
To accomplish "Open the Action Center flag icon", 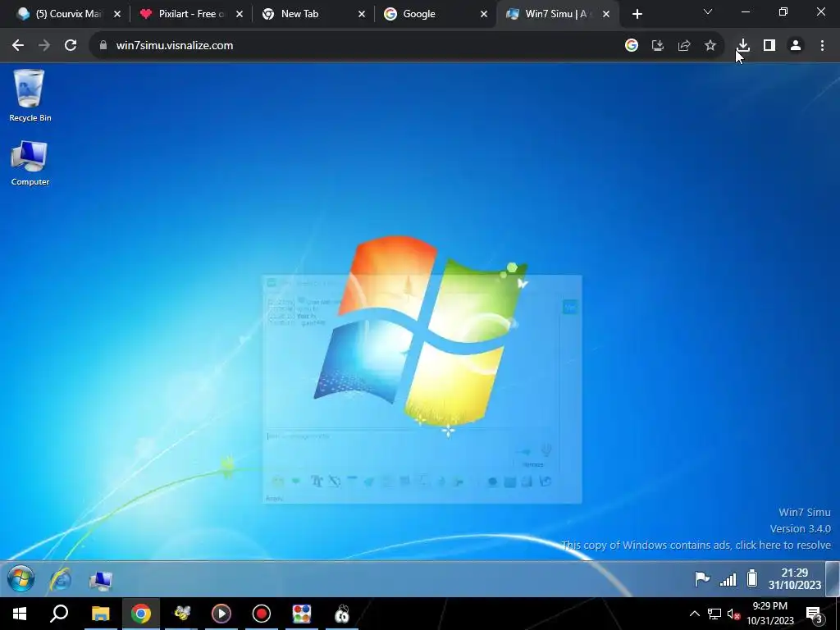I will (x=702, y=579).
